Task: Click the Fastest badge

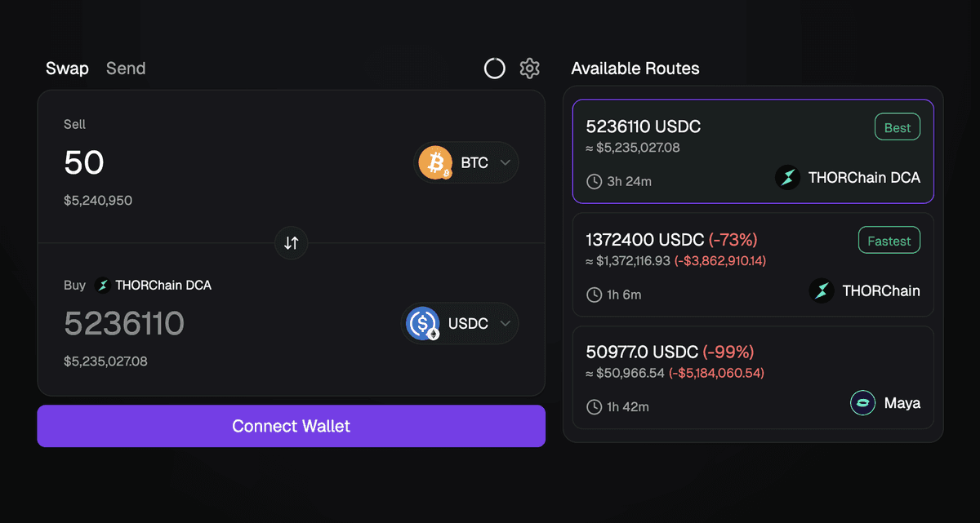Action: click(889, 240)
